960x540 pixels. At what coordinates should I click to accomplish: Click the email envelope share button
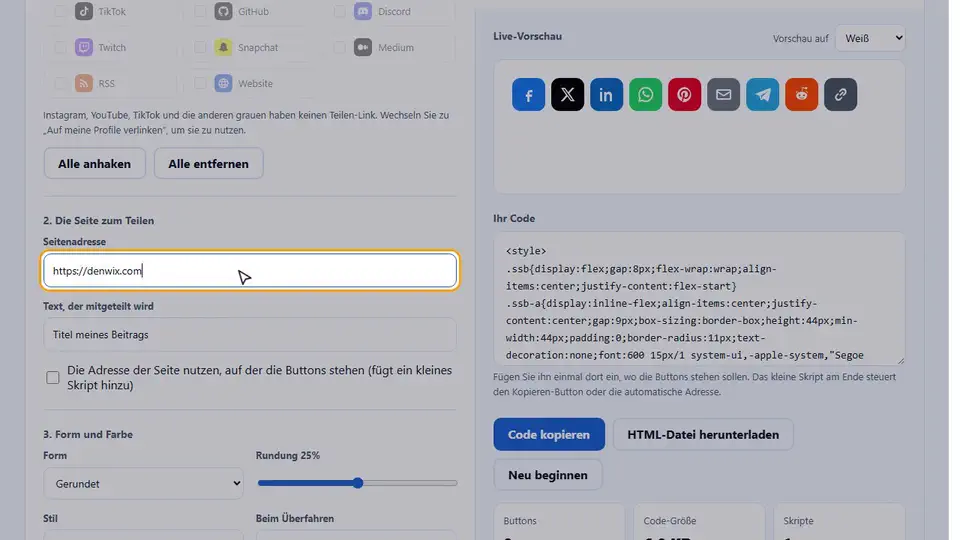click(x=724, y=94)
